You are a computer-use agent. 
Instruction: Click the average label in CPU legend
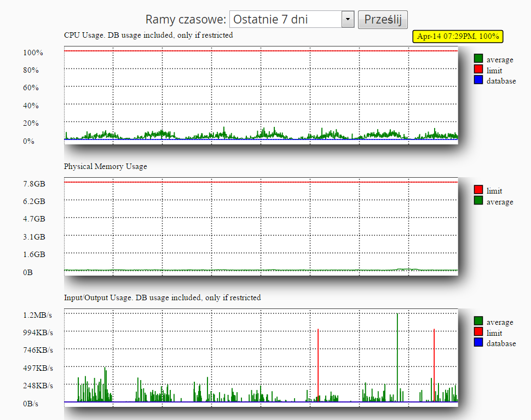tap(500, 60)
